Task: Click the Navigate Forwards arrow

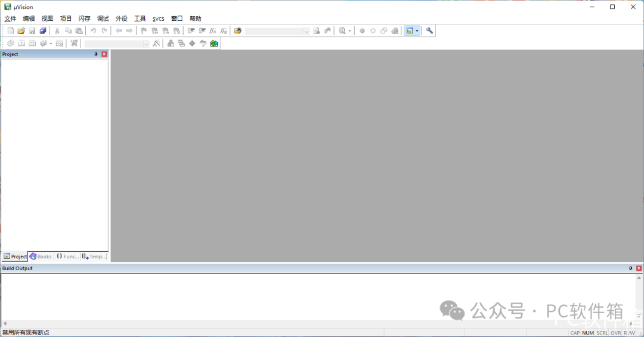Action: pos(129,31)
